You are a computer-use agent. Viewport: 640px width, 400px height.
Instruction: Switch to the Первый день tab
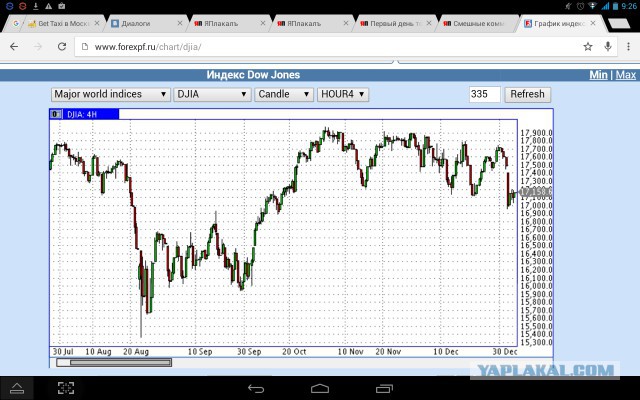[395, 24]
